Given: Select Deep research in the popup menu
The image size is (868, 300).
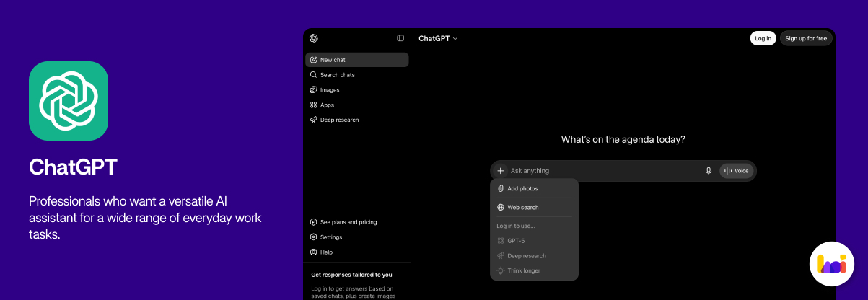Looking at the screenshot, I should (x=534, y=256).
